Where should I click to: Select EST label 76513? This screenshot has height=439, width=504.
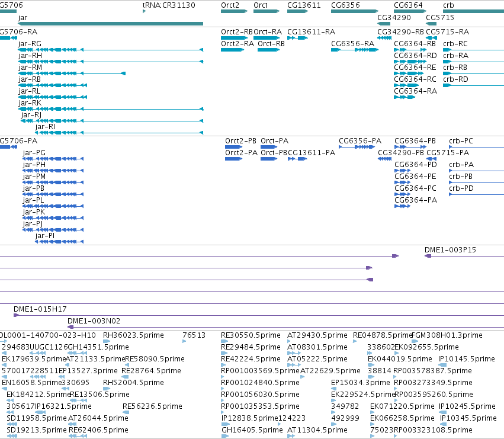(194, 335)
